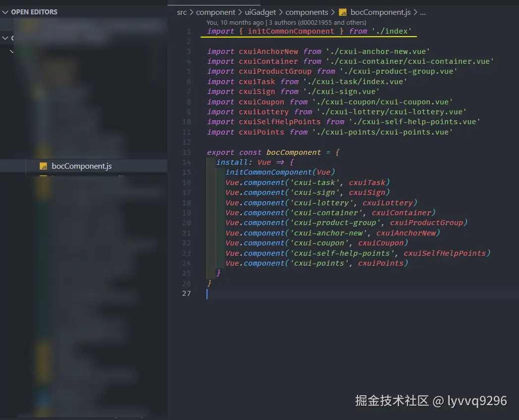Viewport: 519px width, 420px height.
Task: Click the 'cxui-lottery' string on line 18
Action: point(321,203)
